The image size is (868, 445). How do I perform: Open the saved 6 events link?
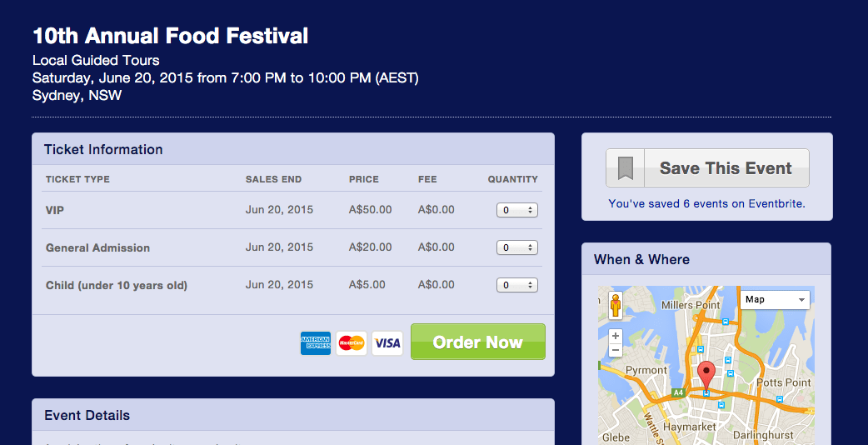pos(706,203)
